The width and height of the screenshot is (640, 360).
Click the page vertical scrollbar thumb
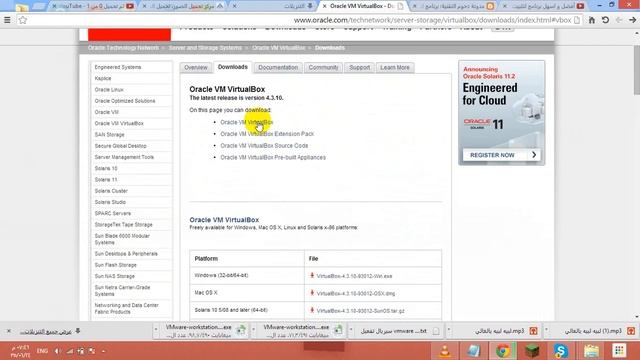[637, 69]
